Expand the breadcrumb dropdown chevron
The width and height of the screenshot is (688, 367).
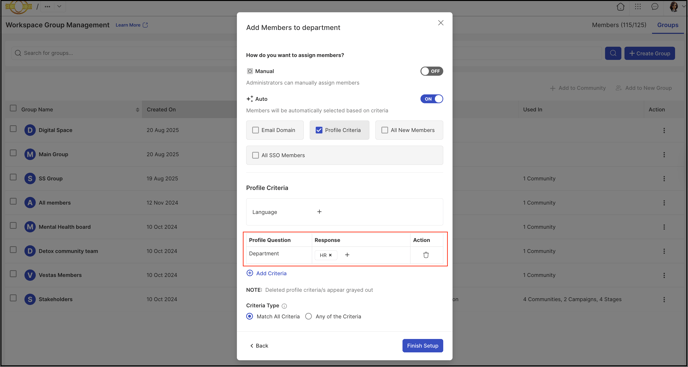59,7
